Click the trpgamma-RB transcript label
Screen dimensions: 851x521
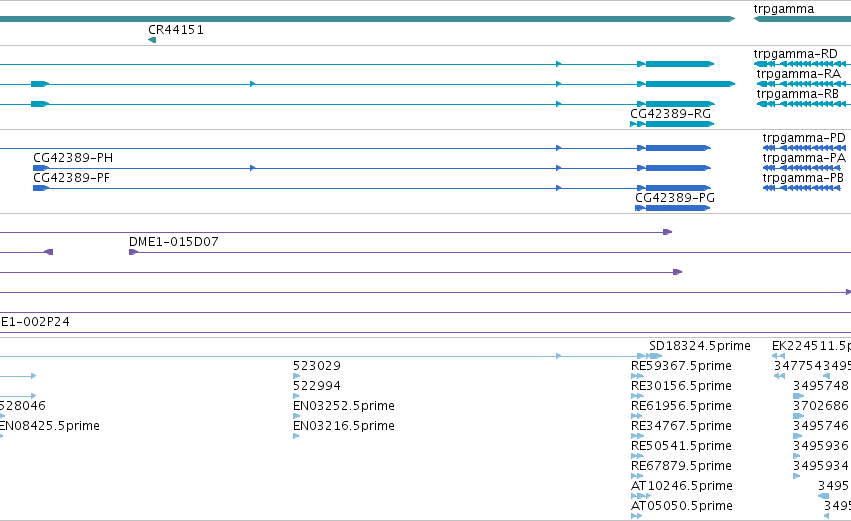point(797,94)
